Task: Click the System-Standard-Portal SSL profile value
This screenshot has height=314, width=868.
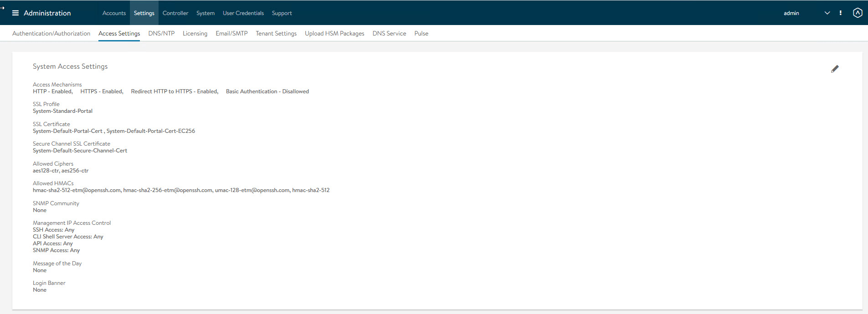Action: click(62, 111)
